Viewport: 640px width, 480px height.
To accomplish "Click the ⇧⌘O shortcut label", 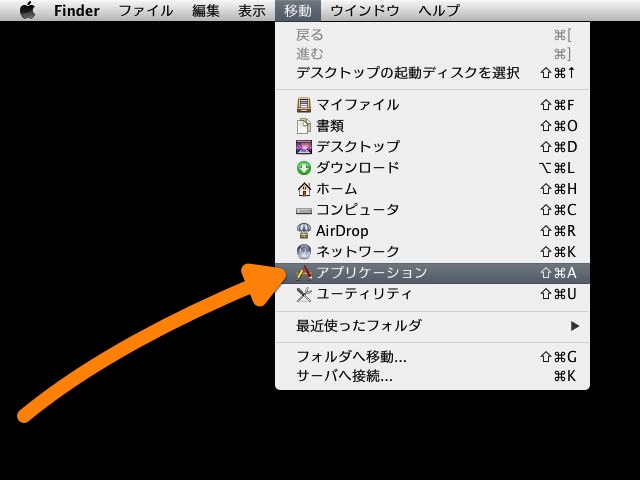I will point(558,126).
